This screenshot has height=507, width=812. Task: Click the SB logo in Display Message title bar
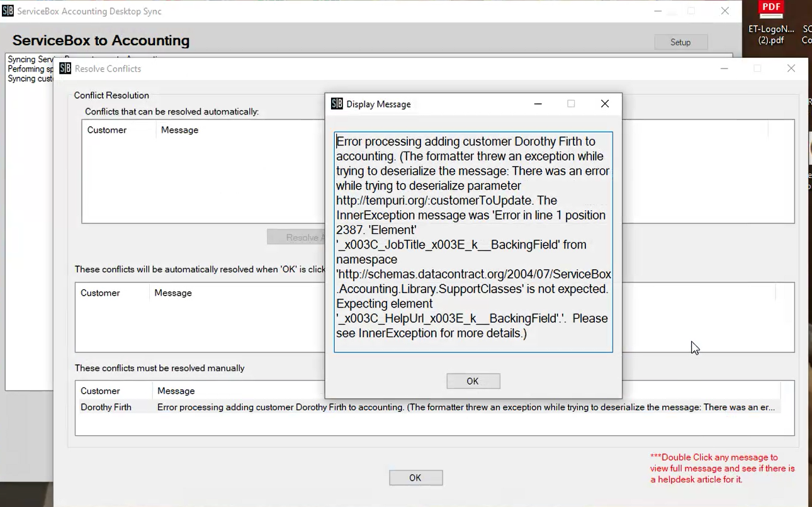click(337, 104)
